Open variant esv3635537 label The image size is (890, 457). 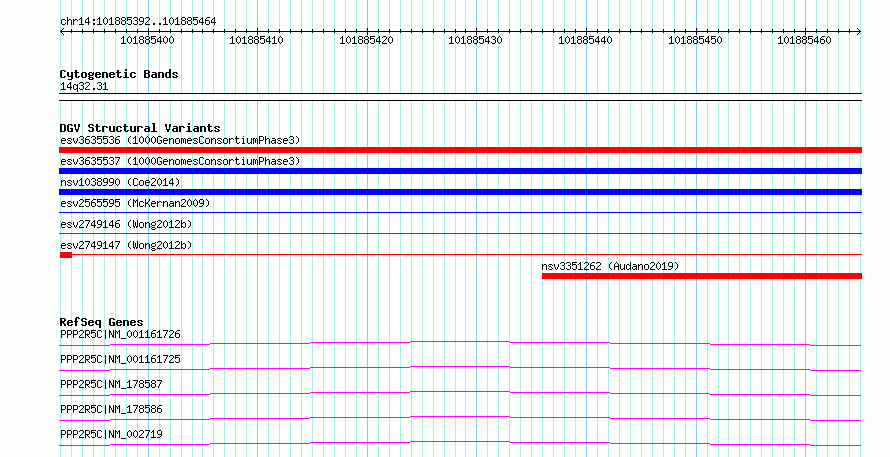click(x=180, y=161)
